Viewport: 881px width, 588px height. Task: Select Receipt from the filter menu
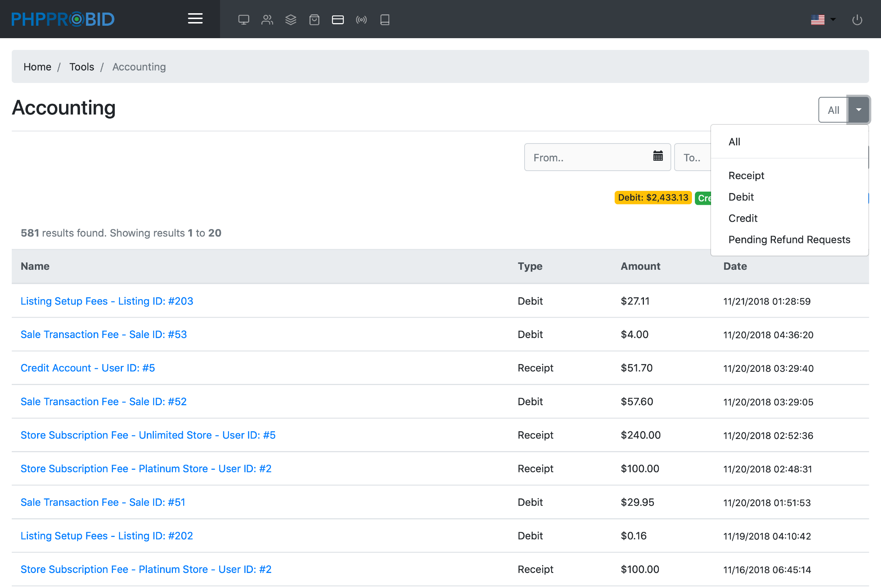(746, 175)
